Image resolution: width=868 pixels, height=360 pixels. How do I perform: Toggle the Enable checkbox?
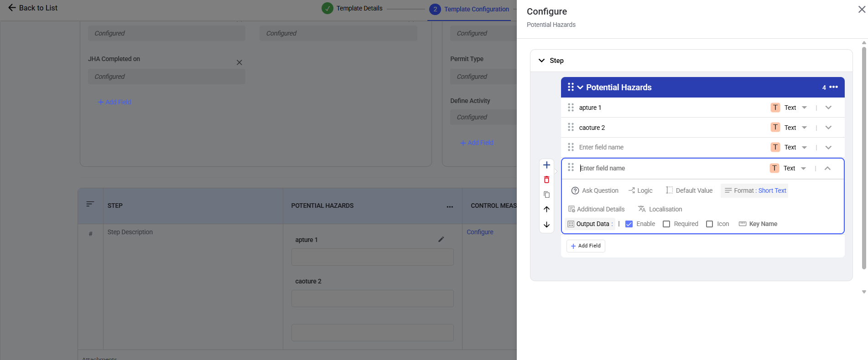point(629,224)
